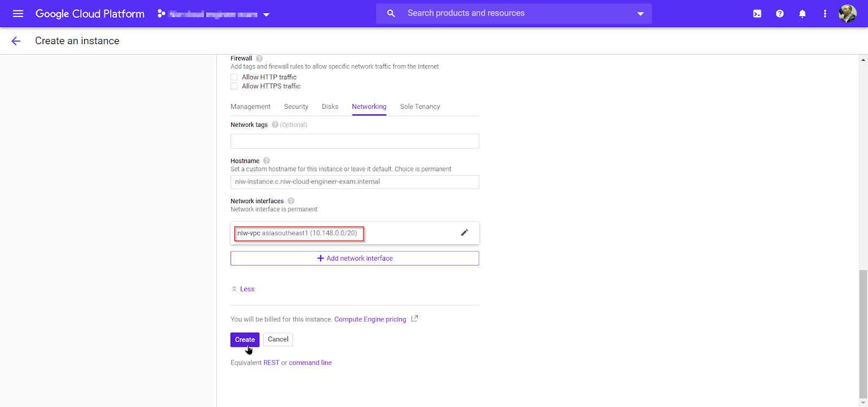Click the Google Cloud Platform logo
This screenshot has width=868, height=407.
coord(90,14)
